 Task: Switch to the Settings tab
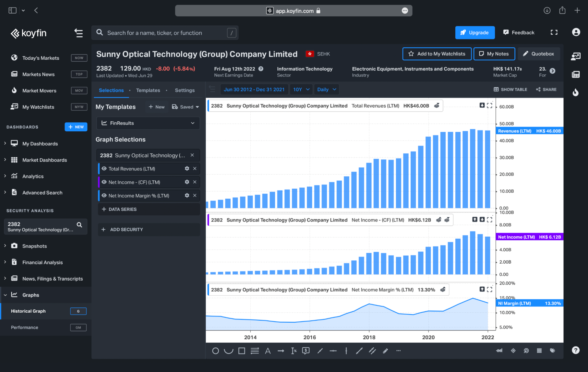point(185,90)
